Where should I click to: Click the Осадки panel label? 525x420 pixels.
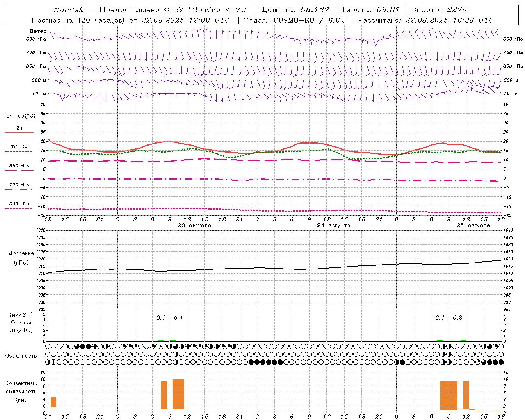click(21, 322)
